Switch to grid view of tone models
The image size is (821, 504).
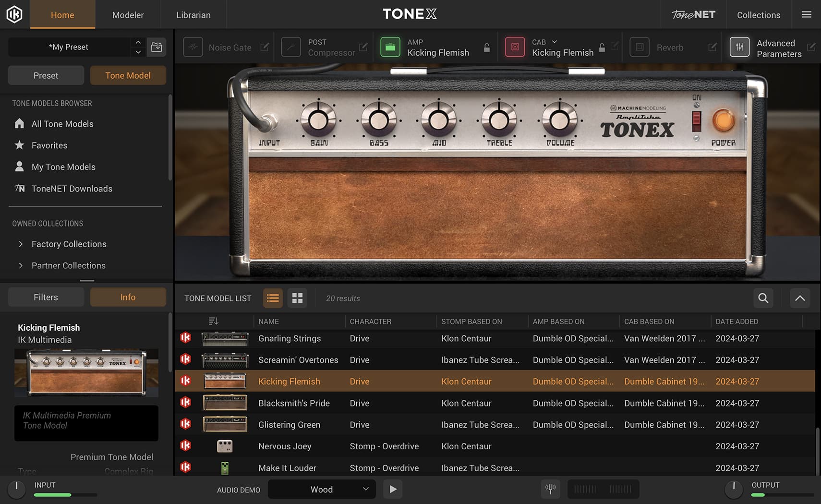click(297, 298)
